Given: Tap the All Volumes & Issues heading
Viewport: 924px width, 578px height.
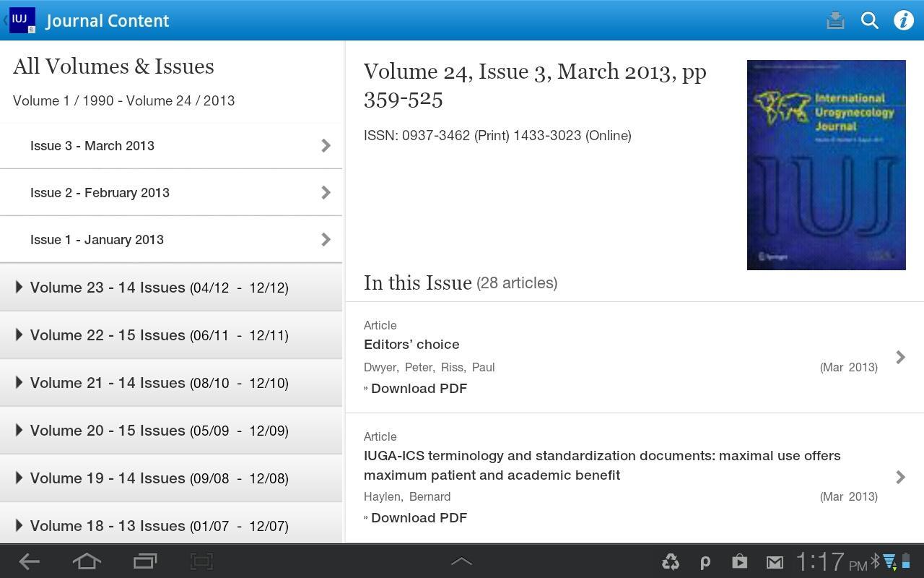Looking at the screenshot, I should (113, 66).
